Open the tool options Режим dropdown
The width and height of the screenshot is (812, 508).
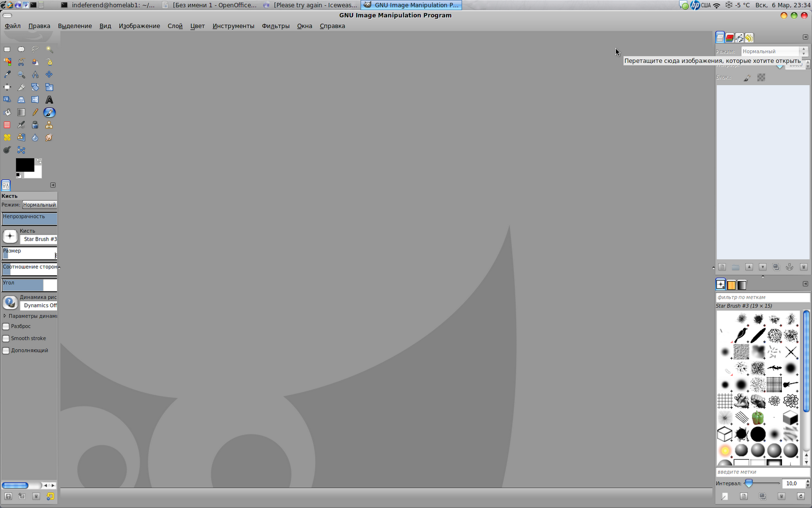[x=40, y=205]
